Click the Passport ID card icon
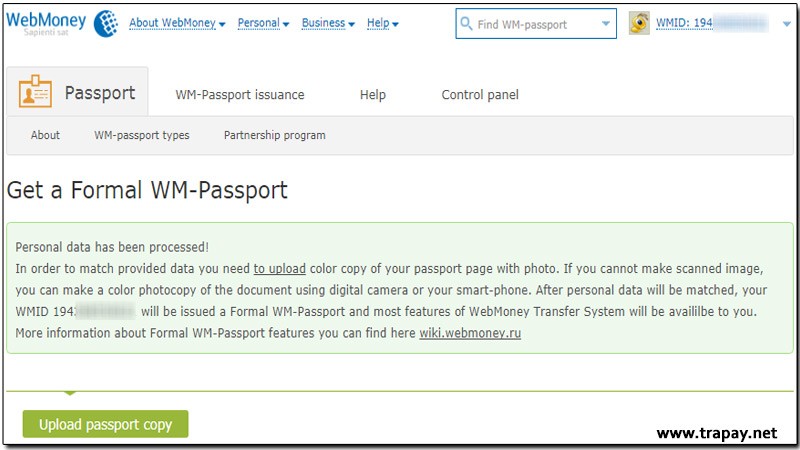The image size is (800, 450). [x=36, y=93]
